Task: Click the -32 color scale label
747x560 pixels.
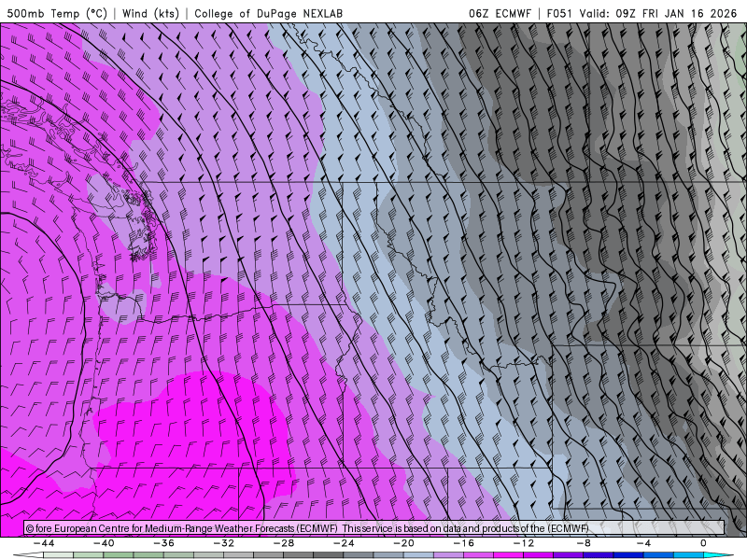Action: tap(224, 543)
